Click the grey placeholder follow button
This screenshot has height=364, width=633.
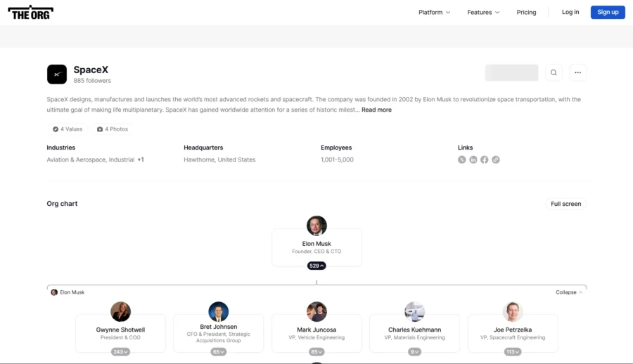511,72
